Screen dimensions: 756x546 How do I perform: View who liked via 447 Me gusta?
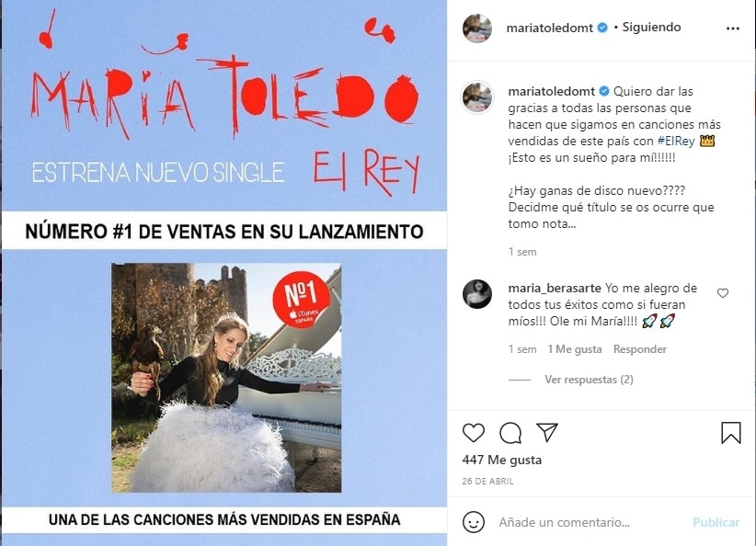(x=501, y=460)
